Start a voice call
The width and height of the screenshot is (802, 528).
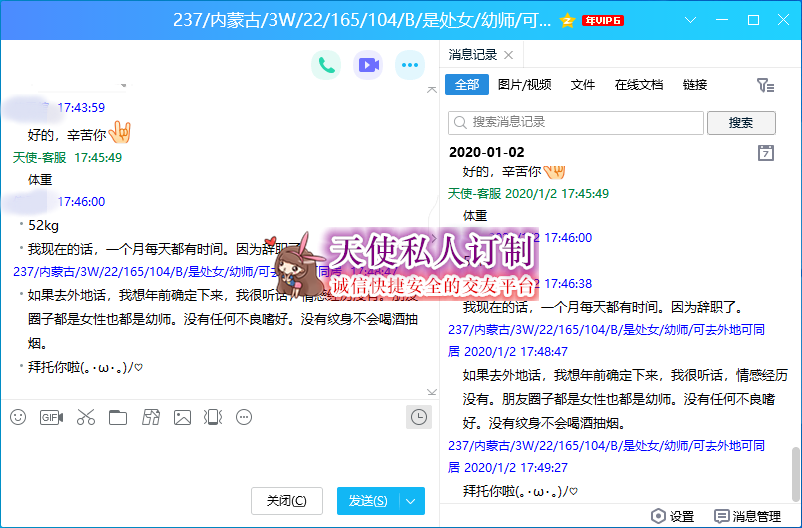(325, 65)
